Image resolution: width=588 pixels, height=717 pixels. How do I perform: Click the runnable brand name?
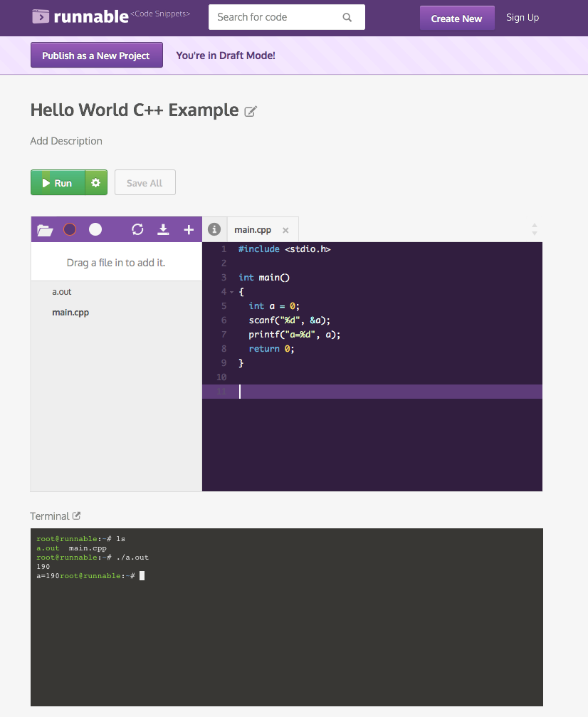click(91, 17)
